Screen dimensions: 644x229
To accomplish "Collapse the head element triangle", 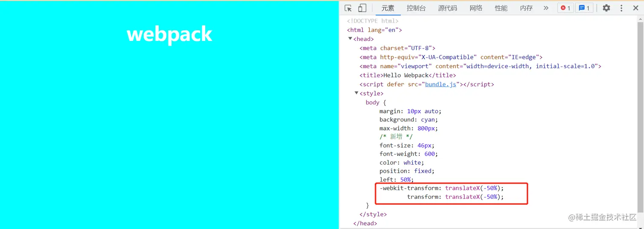I will click(x=350, y=39).
